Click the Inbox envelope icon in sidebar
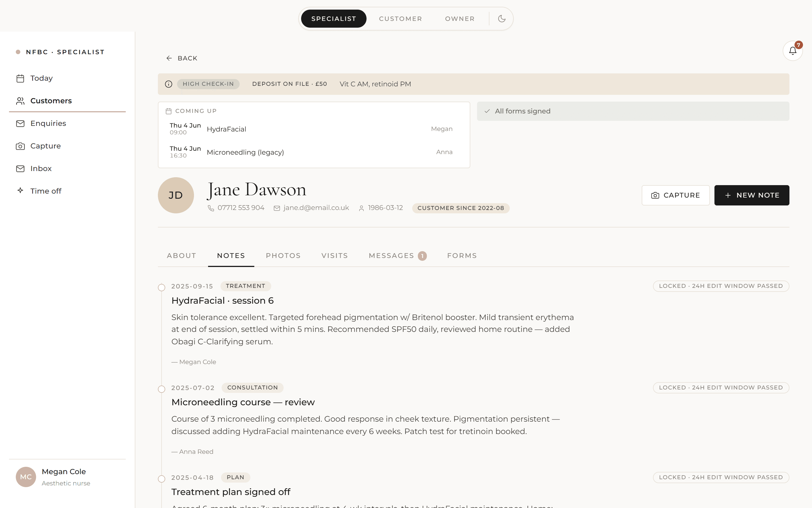This screenshot has width=812, height=508. (x=20, y=169)
